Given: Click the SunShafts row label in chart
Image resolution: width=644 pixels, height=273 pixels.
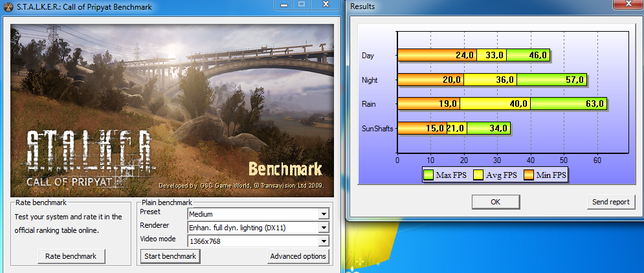Looking at the screenshot, I should [x=377, y=129].
